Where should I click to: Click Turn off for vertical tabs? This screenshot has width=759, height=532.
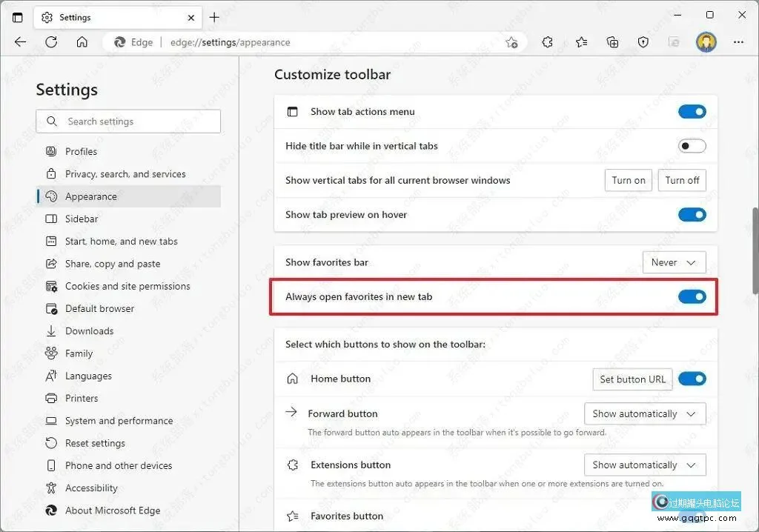[x=681, y=180]
